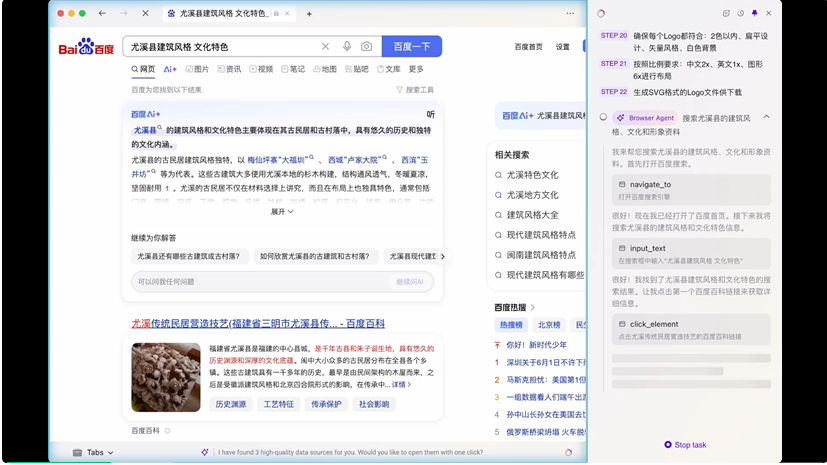This screenshot has width=827, height=465.
Task: Click the assistant logo at panel top
Action: [x=601, y=14]
